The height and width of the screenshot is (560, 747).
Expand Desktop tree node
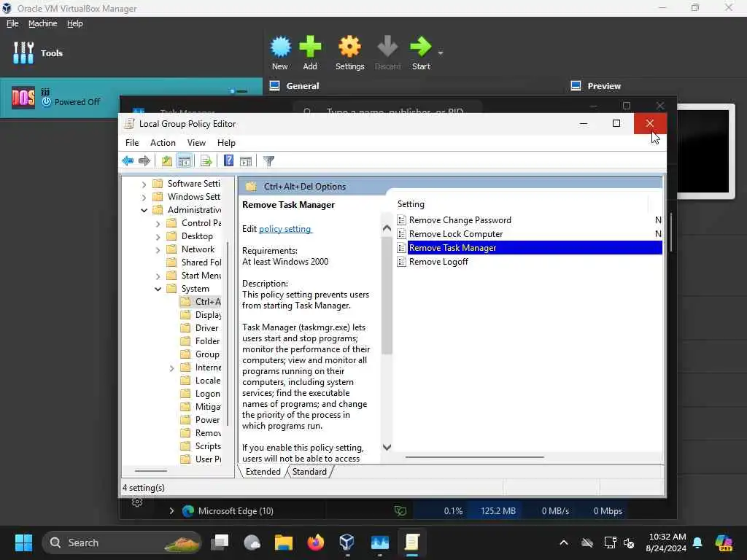click(x=158, y=236)
